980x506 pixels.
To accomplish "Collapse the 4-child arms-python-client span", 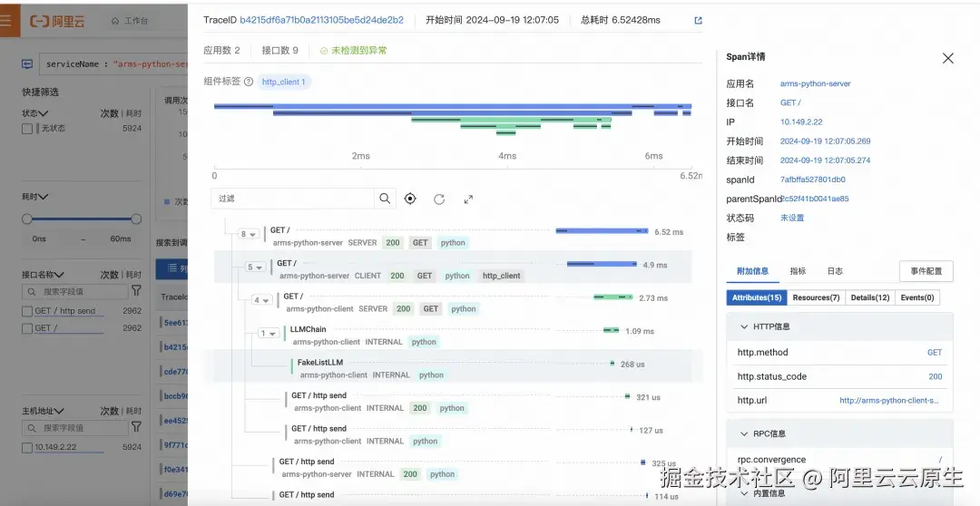I will pos(261,300).
